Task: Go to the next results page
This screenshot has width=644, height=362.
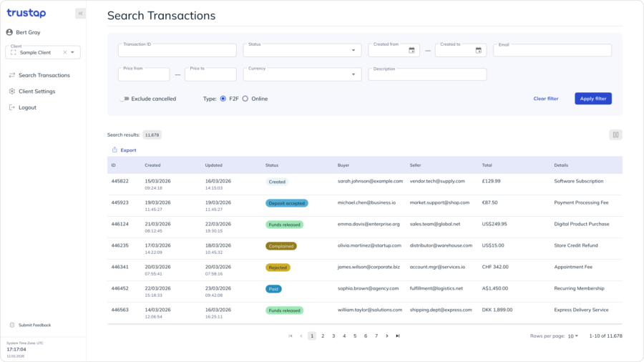Action: click(387, 336)
